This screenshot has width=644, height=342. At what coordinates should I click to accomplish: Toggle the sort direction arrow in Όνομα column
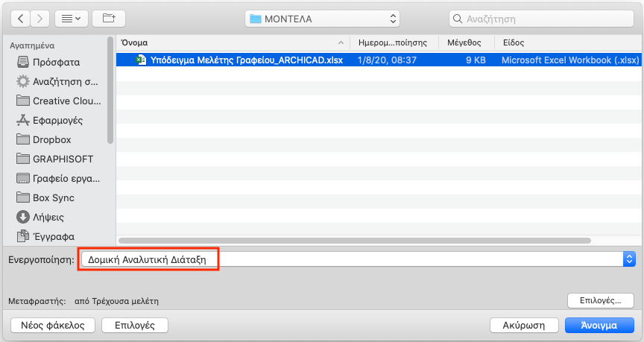(x=341, y=42)
